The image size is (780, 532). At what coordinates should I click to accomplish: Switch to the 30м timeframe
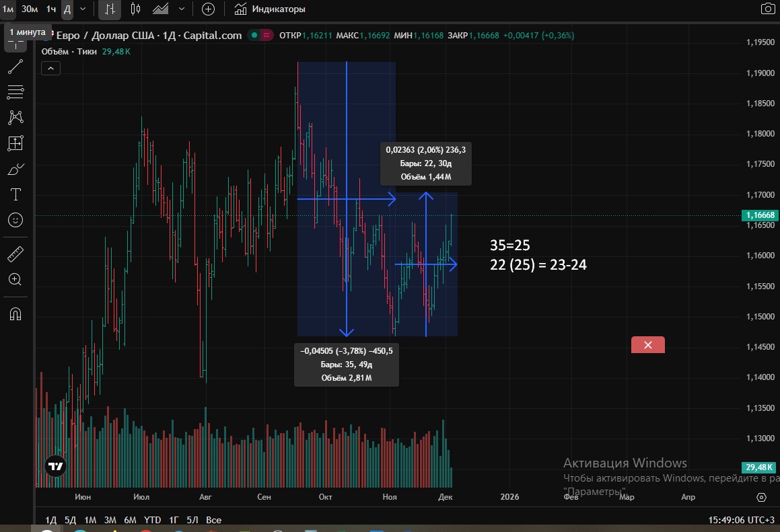pyautogui.click(x=29, y=9)
